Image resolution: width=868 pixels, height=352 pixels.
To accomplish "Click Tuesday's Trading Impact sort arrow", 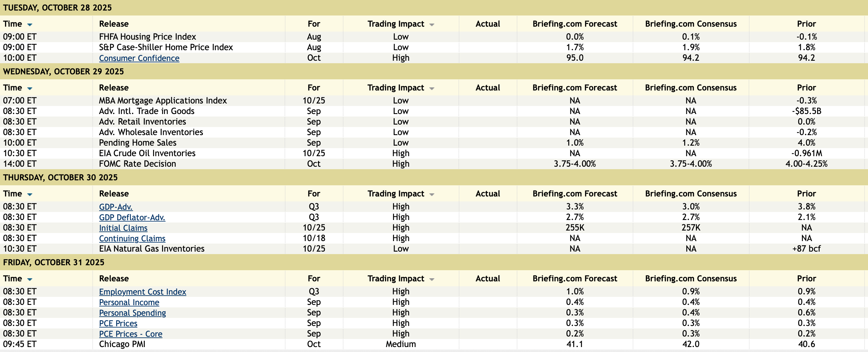I will 432,24.
